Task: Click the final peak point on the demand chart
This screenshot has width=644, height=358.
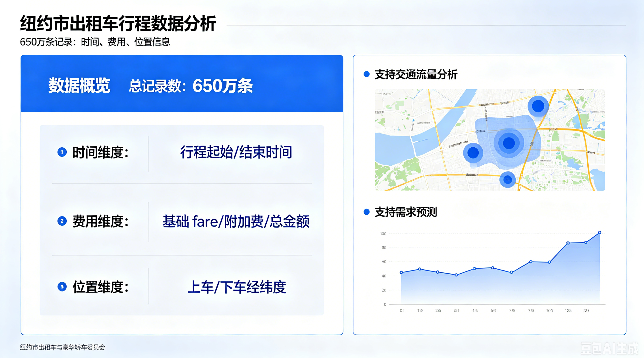Action: pos(599,232)
